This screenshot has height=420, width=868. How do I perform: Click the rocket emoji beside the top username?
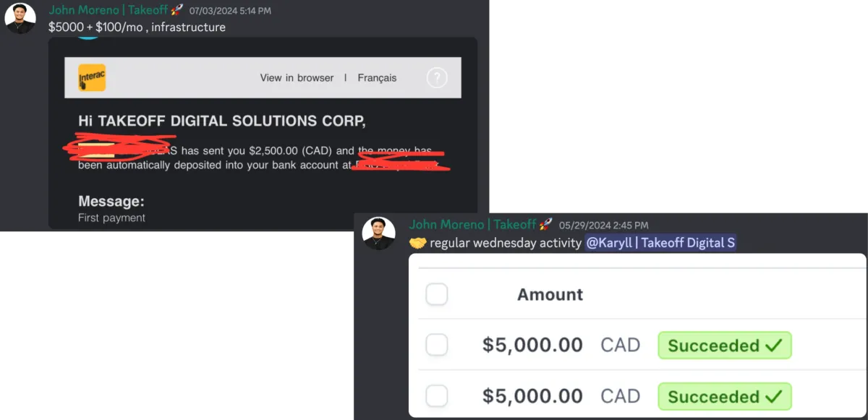[x=177, y=10]
